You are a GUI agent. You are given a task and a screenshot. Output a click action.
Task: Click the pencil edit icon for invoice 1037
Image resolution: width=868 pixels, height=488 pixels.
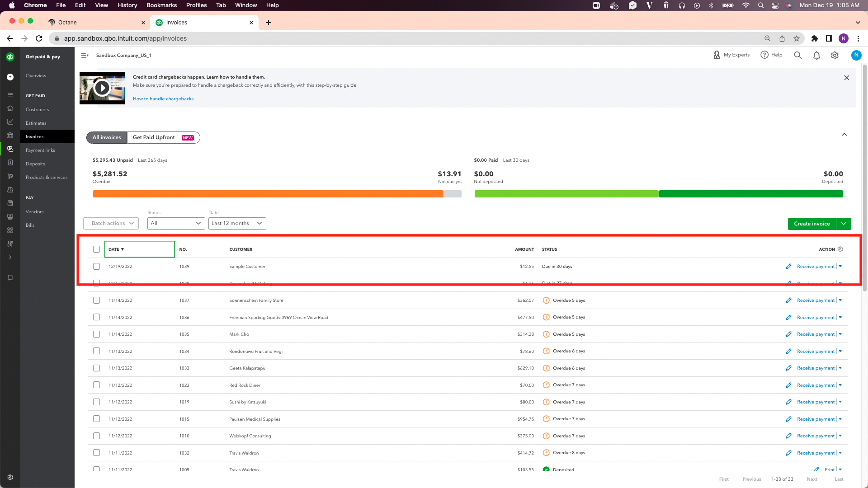click(788, 300)
